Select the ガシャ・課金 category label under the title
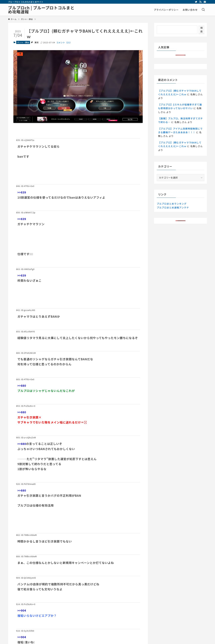The height and width of the screenshot is (644, 215). point(23,42)
